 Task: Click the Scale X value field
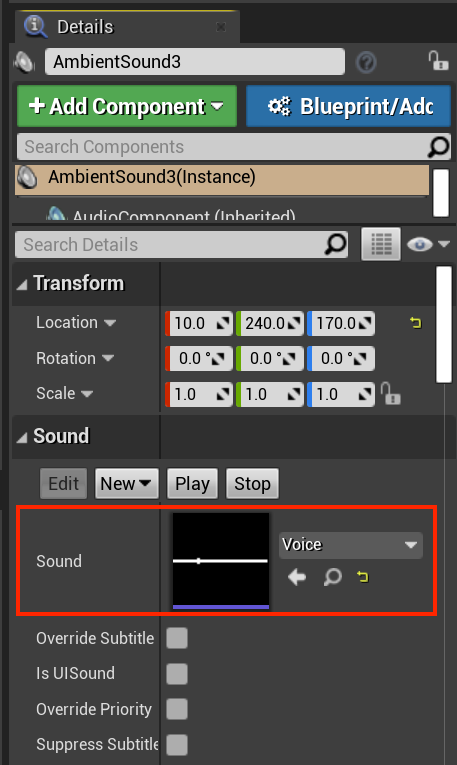pos(199,394)
